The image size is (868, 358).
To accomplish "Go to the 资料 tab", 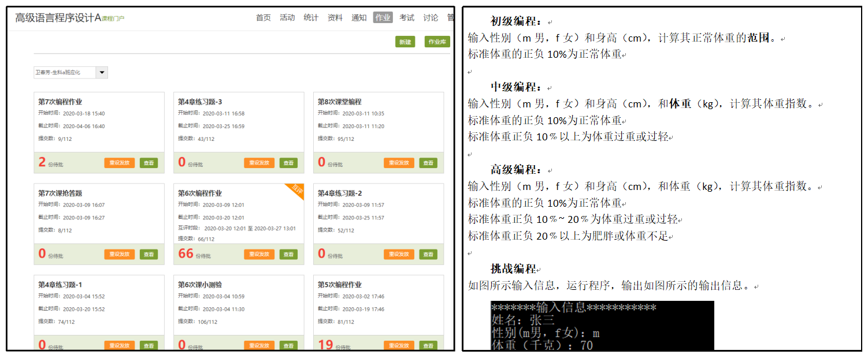I will point(335,18).
